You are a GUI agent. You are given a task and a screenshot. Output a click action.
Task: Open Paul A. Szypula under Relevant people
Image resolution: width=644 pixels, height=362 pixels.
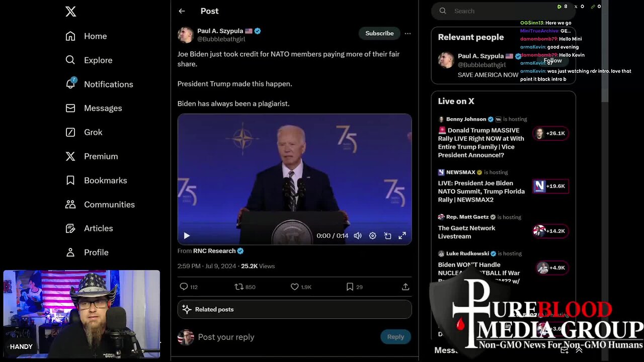coord(480,56)
